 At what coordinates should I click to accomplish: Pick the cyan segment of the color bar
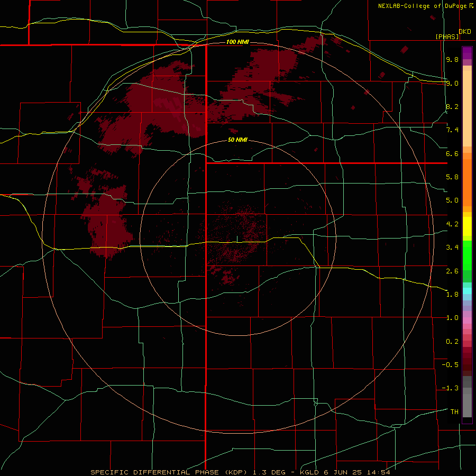click(467, 290)
